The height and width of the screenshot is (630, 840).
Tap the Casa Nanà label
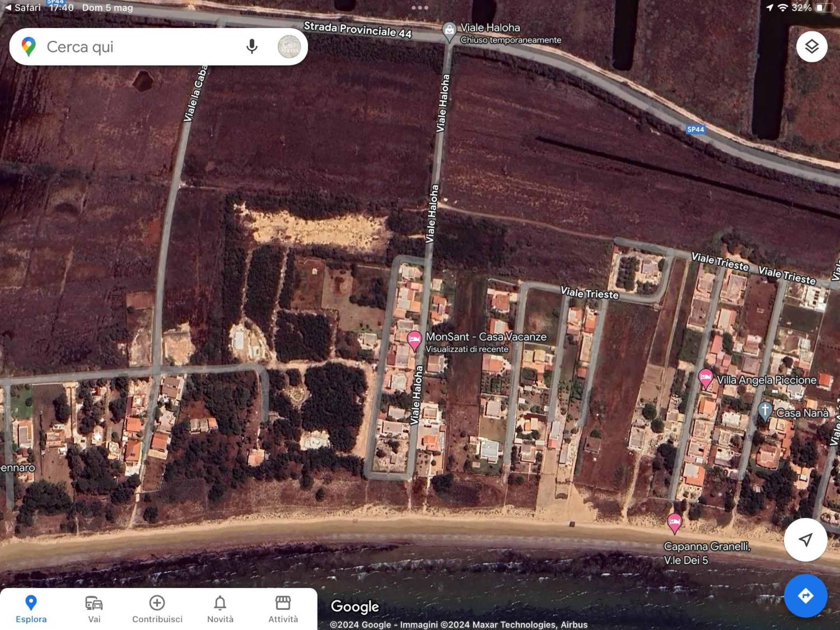pyautogui.click(x=802, y=413)
